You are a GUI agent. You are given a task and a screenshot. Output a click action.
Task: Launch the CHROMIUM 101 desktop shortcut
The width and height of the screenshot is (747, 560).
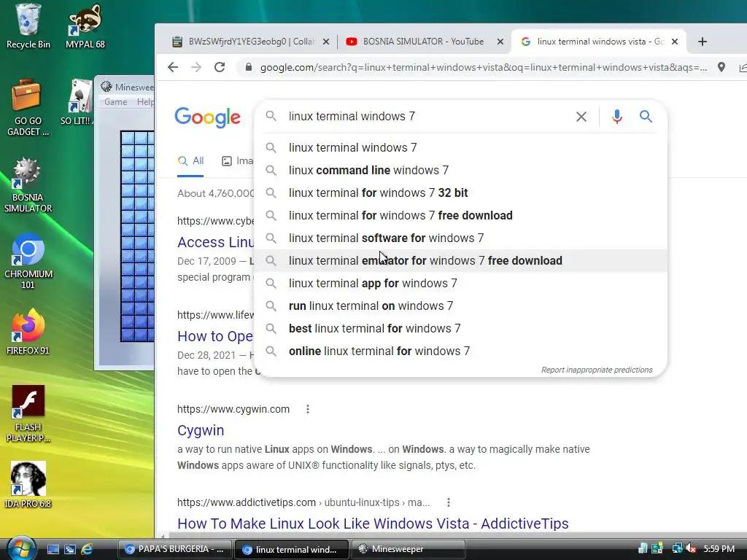click(28, 261)
